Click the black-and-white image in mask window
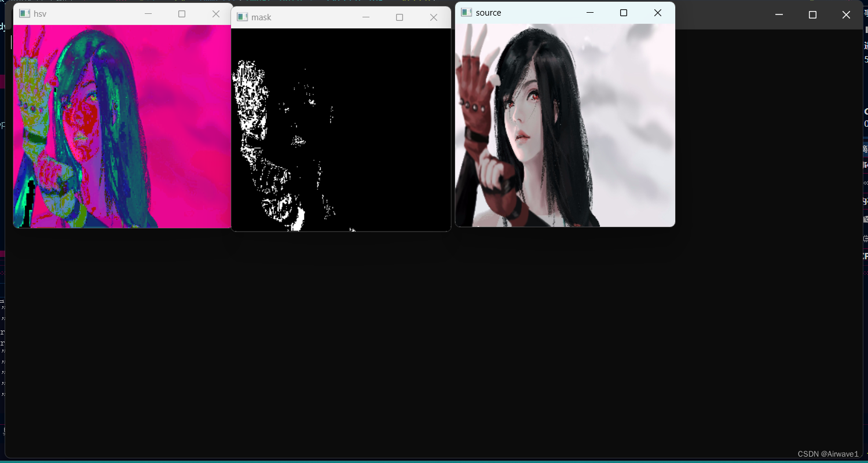 (x=341, y=130)
